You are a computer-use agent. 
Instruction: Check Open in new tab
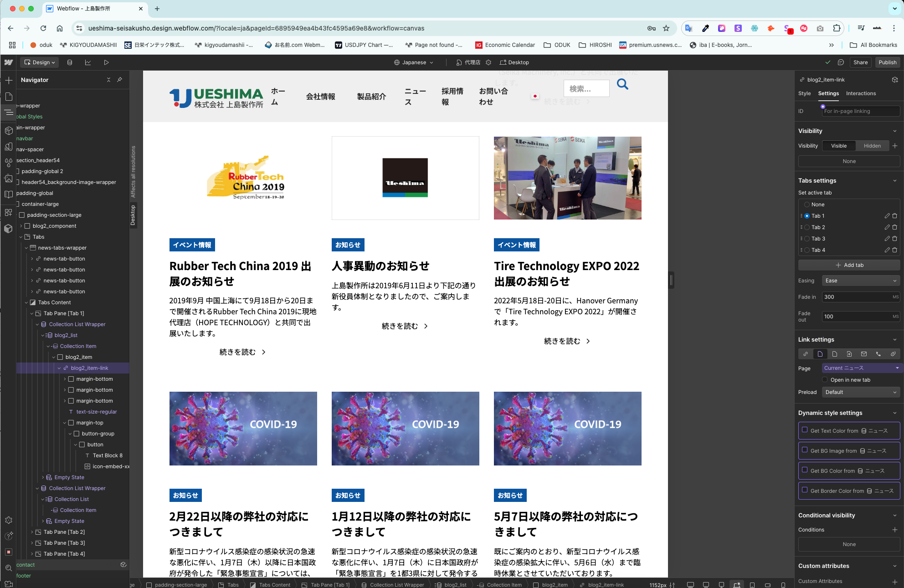825,379
